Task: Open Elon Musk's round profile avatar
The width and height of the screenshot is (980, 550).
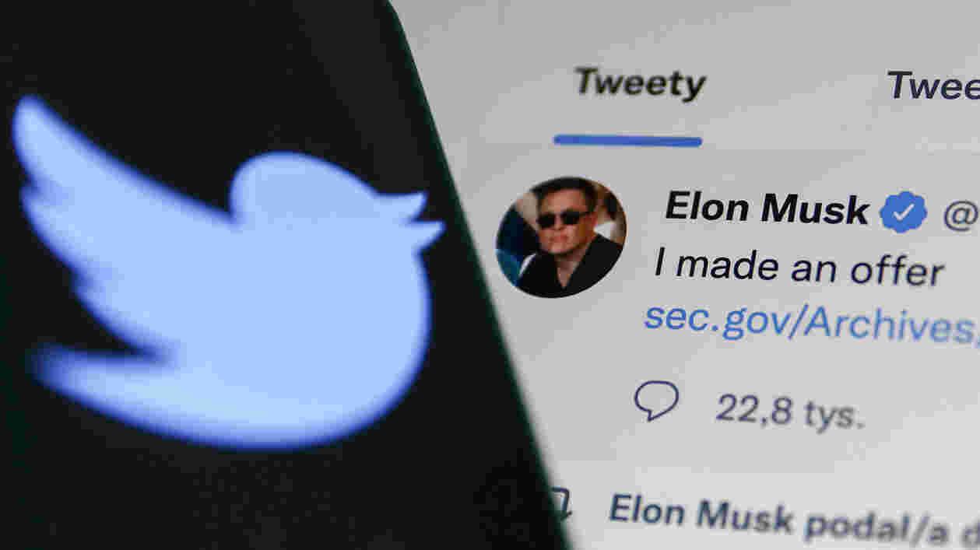Action: [x=560, y=237]
